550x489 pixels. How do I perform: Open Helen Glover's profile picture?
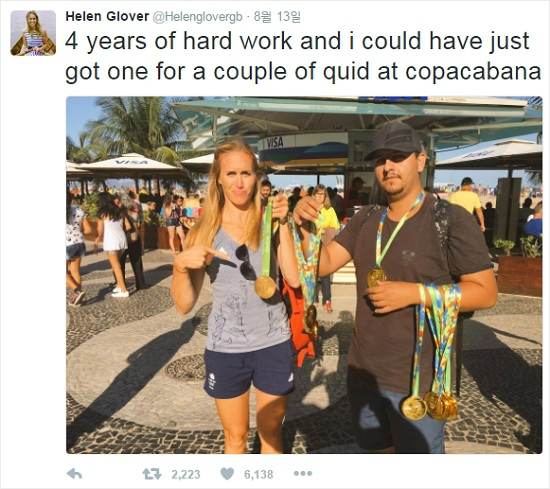click(x=33, y=33)
